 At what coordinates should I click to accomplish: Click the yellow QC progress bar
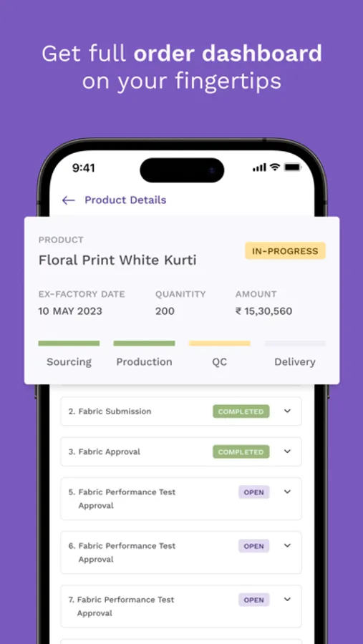click(x=220, y=343)
